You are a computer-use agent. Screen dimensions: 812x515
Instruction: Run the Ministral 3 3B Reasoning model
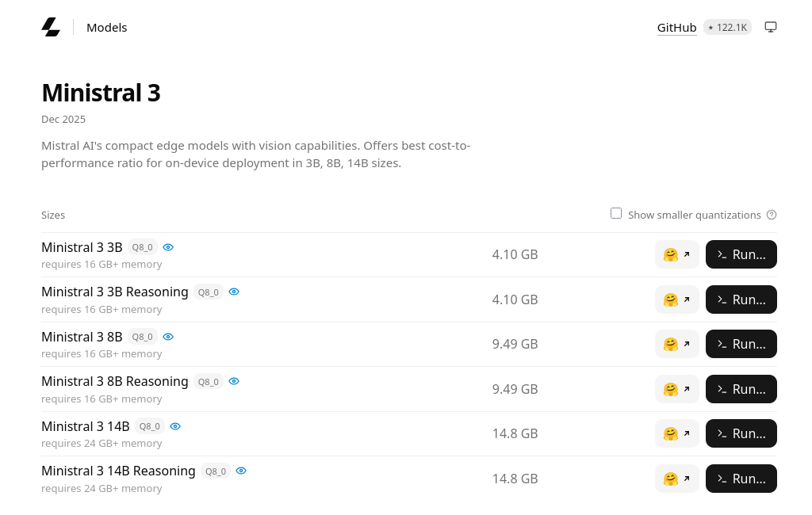point(741,299)
